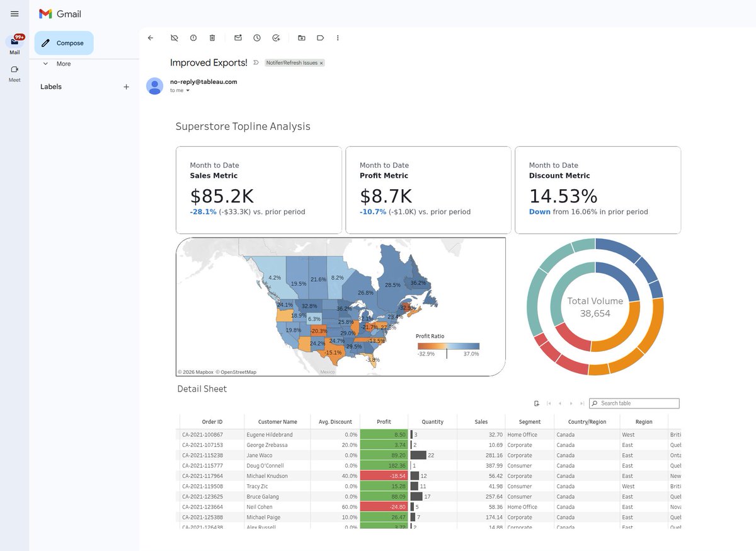Open the Meet section in the sidebar
Image resolution: width=756 pixels, height=551 pixels.
14,74
